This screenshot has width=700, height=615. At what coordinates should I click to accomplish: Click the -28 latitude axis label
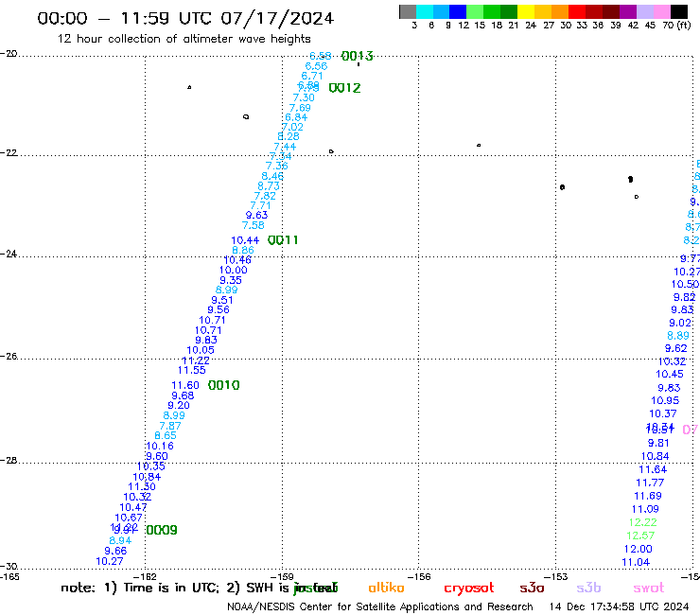pos(9,461)
